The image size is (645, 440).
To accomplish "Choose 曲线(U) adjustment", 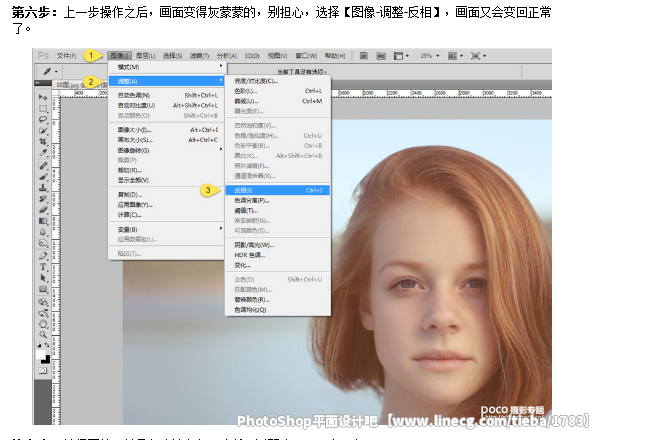I will (x=278, y=101).
